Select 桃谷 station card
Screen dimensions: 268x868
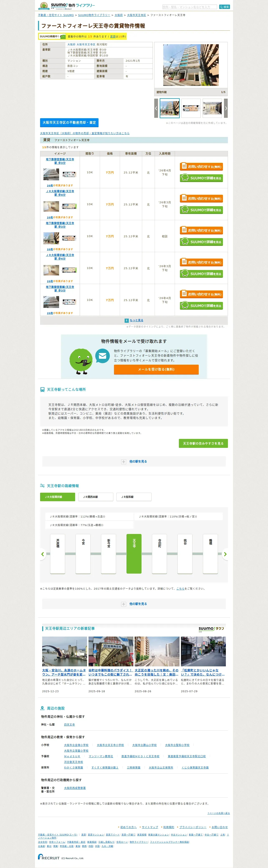pos(185,554)
